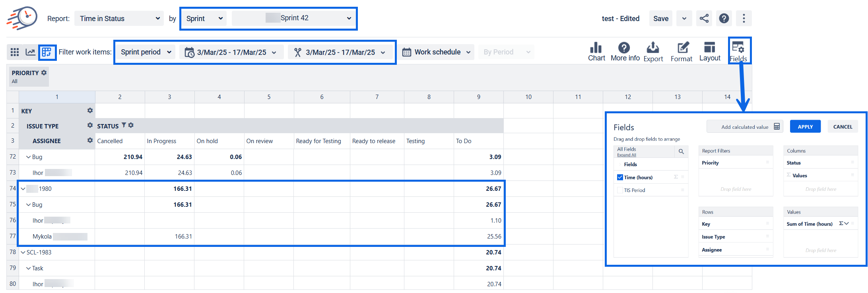The width and height of the screenshot is (868, 293).
Task: Open ISSUE TYPE field settings gear
Action: (x=90, y=125)
